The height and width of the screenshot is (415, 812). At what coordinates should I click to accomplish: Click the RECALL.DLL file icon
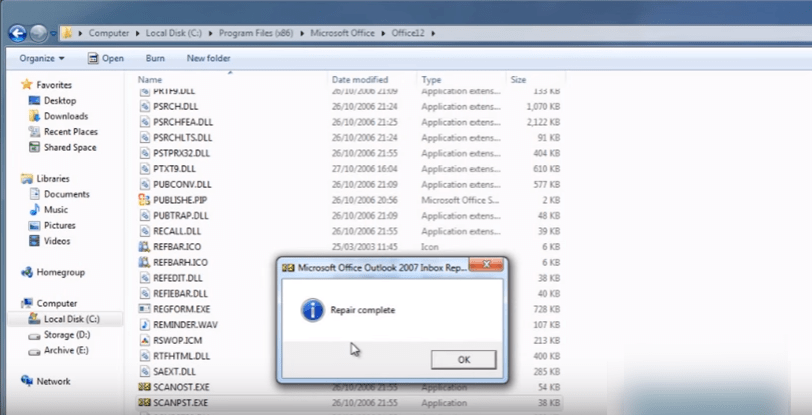pos(145,231)
